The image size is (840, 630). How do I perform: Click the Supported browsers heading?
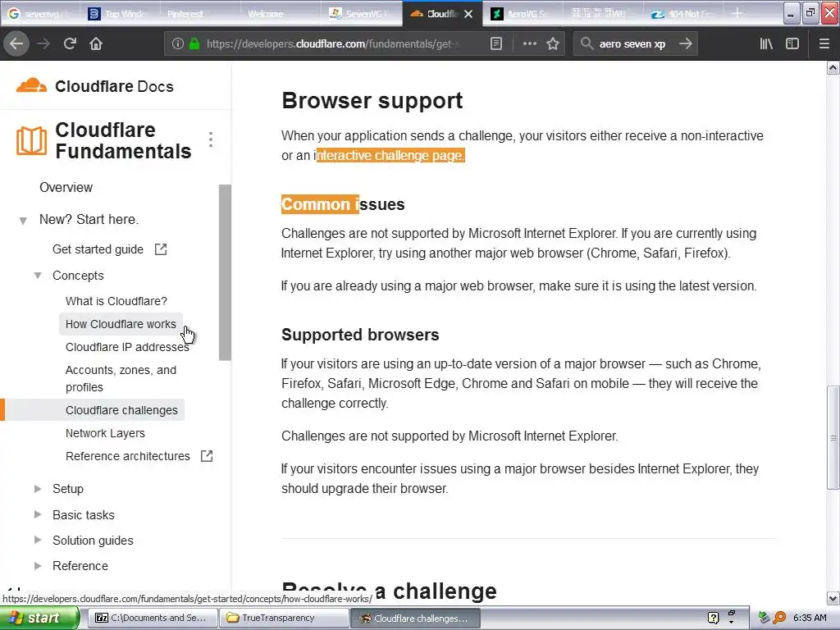pyautogui.click(x=360, y=335)
